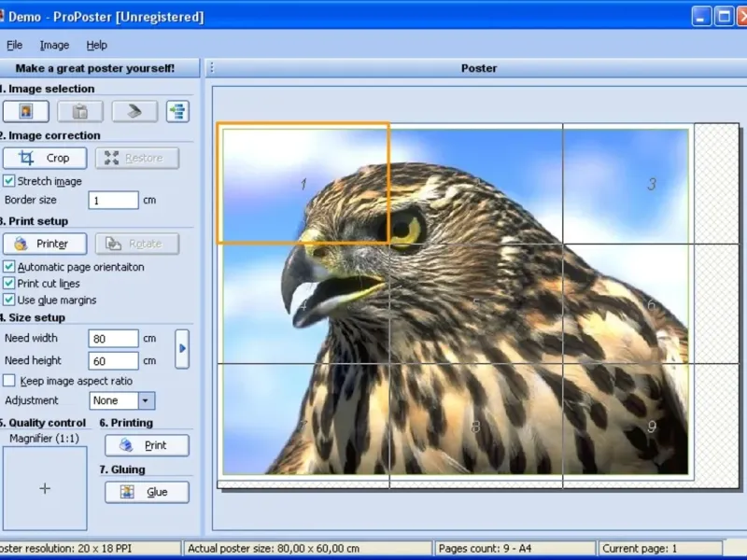This screenshot has height=560, width=747.
Task: Select poster page 9 tile
Action: pyautogui.click(x=651, y=426)
